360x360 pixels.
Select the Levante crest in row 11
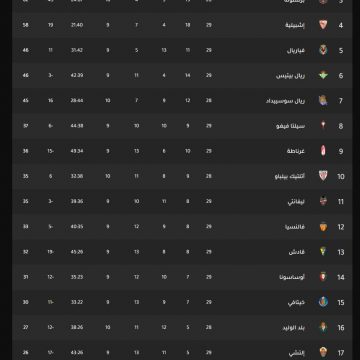[x=323, y=201]
